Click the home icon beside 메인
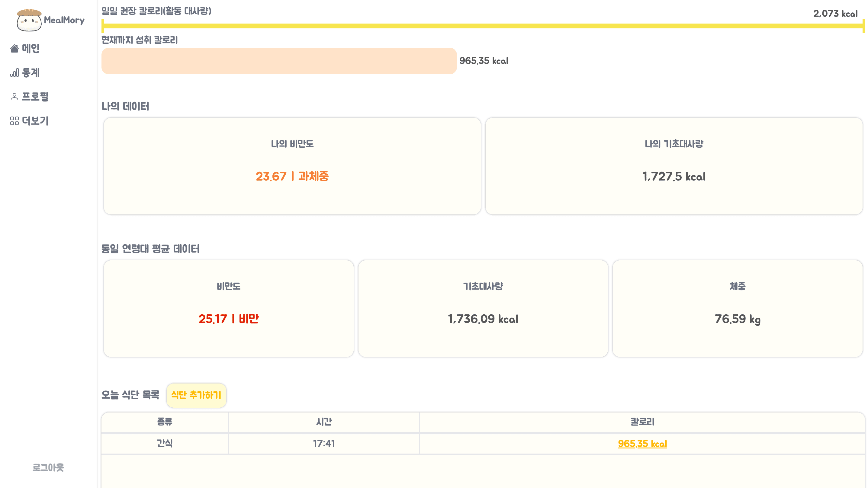 14,49
